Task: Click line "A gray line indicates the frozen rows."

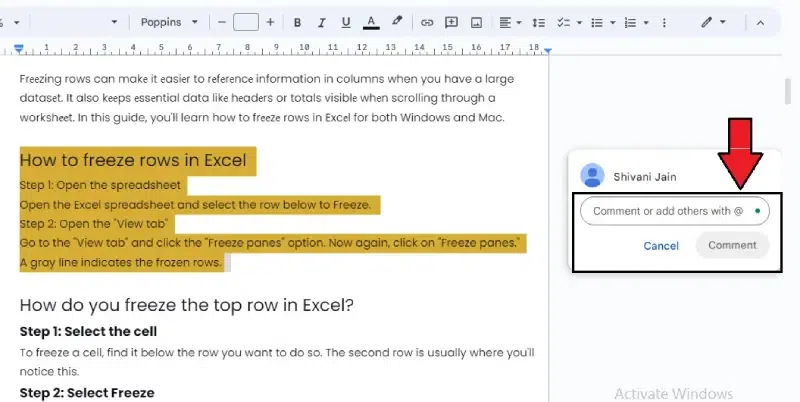Action: pyautogui.click(x=121, y=263)
